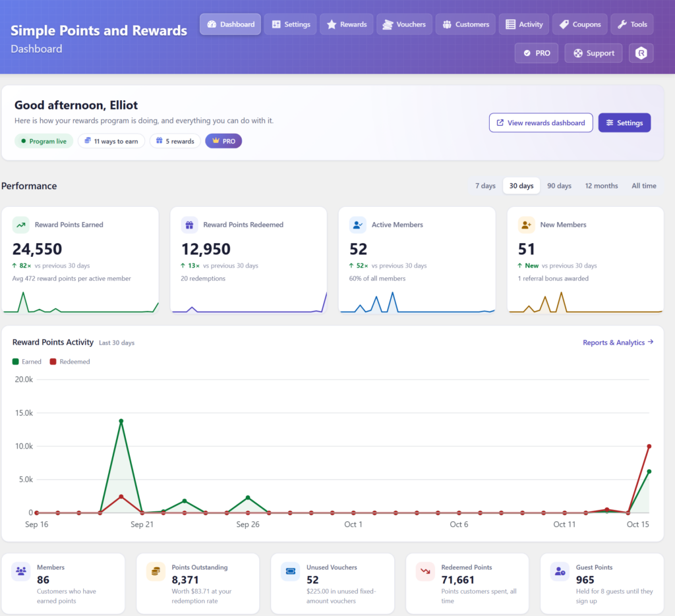The image size is (675, 616).
Task: Click the 12,950 points redeemed value
Action: click(206, 249)
